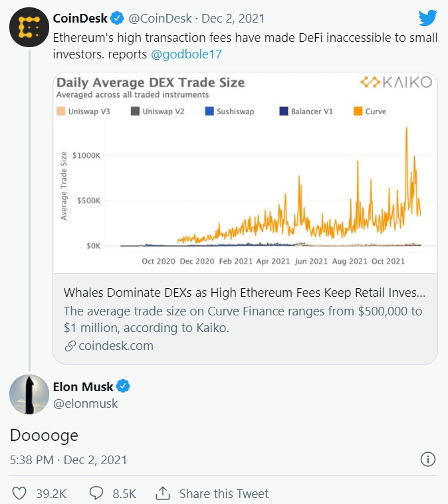Select Uniswap V3 legend entry
Image resolution: width=448 pixels, height=504 pixels.
click(83, 111)
